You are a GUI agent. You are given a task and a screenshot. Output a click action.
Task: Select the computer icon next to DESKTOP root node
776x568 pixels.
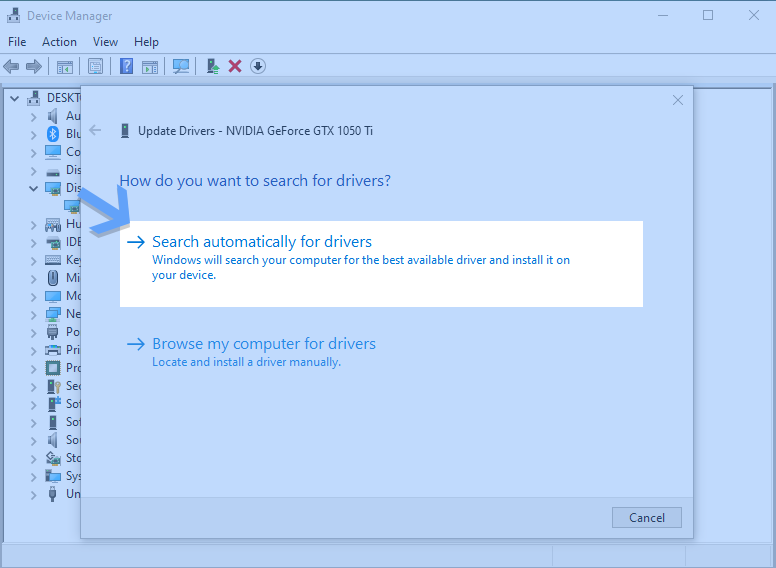click(34, 98)
